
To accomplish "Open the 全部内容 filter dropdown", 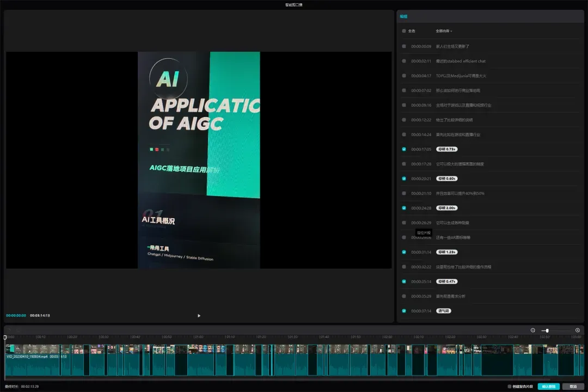I will [x=444, y=31].
